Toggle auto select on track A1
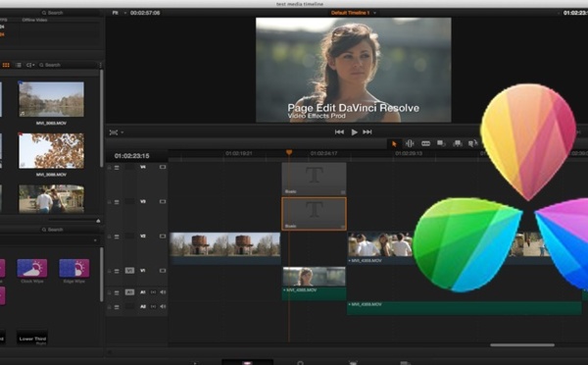The image size is (588, 365). pos(117,292)
